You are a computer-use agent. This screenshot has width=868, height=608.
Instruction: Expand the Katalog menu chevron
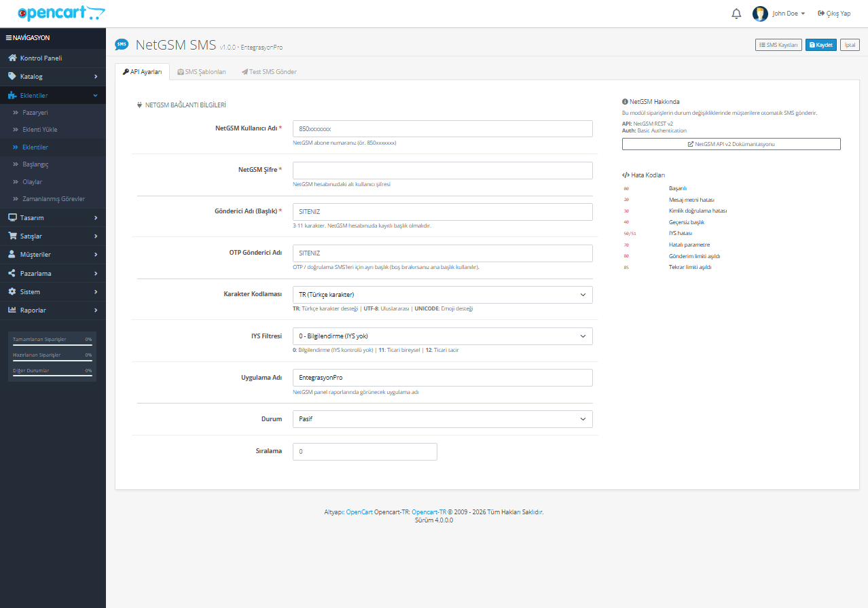coord(96,77)
